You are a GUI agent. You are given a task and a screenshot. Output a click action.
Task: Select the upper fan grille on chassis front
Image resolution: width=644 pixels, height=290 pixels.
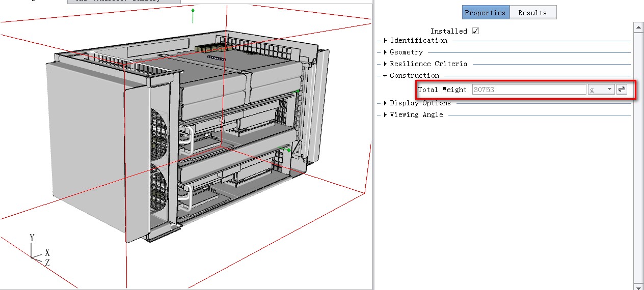[160, 133]
